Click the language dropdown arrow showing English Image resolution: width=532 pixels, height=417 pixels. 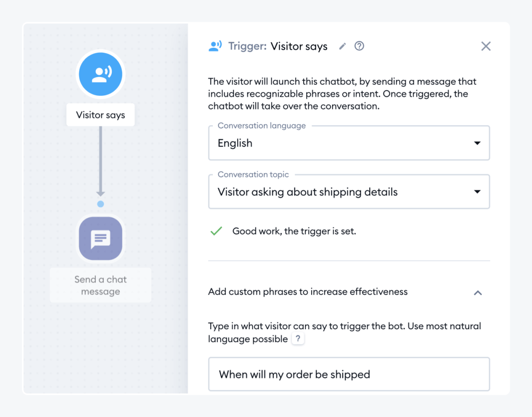pos(477,143)
